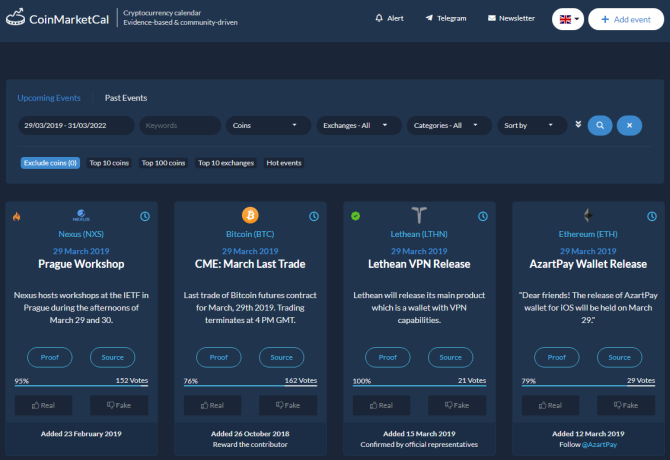Vote Real on Lethean VPN Release

382,405
